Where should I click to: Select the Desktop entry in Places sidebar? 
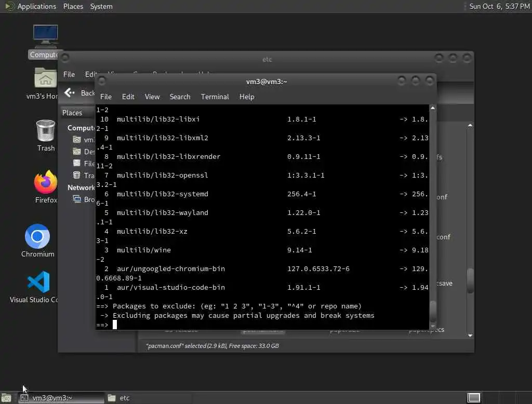point(84,151)
